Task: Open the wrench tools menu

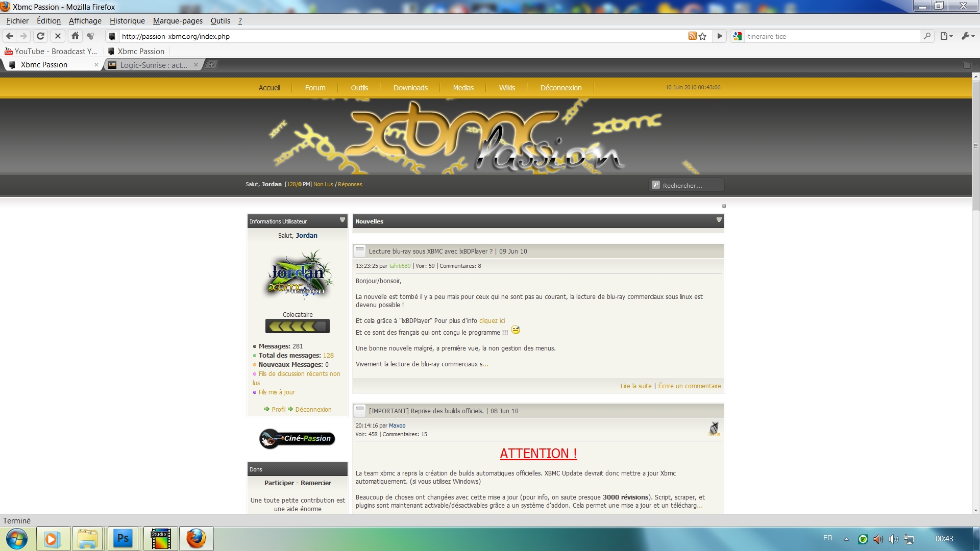Action: coord(968,36)
